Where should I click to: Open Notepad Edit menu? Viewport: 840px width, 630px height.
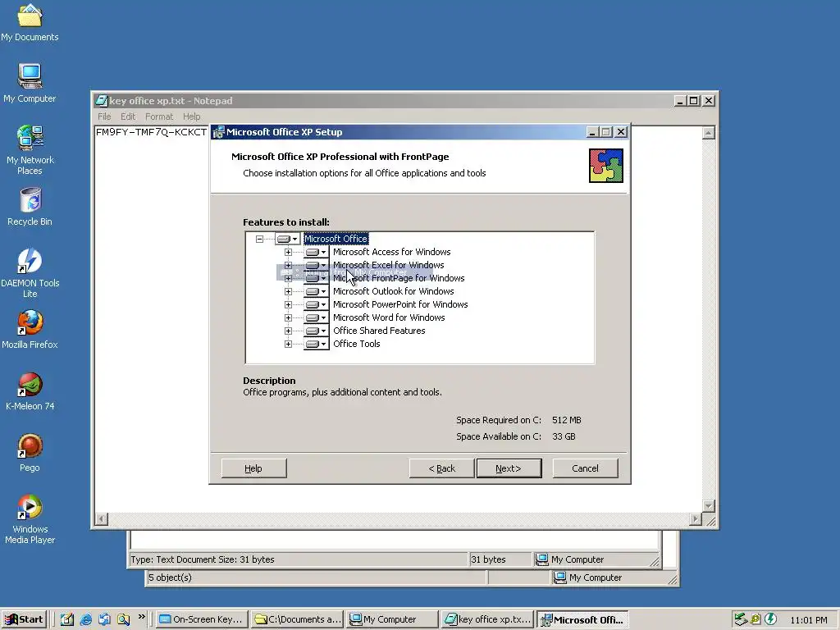[127, 116]
